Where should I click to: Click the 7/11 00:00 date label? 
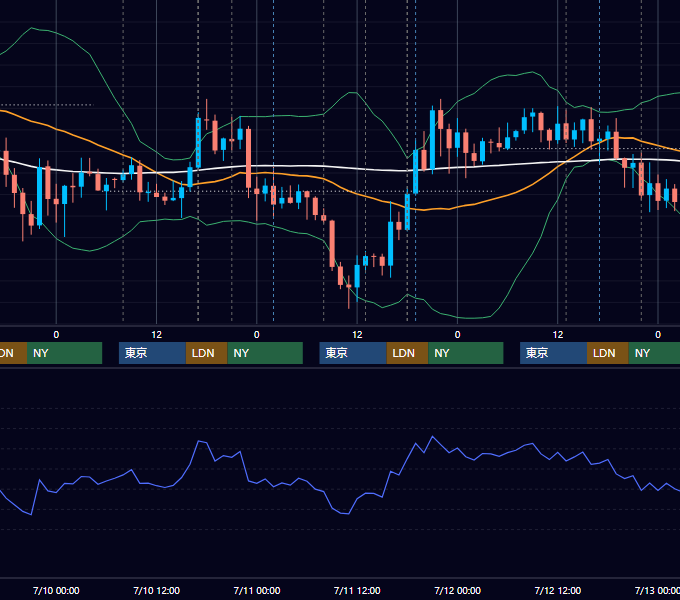click(257, 590)
